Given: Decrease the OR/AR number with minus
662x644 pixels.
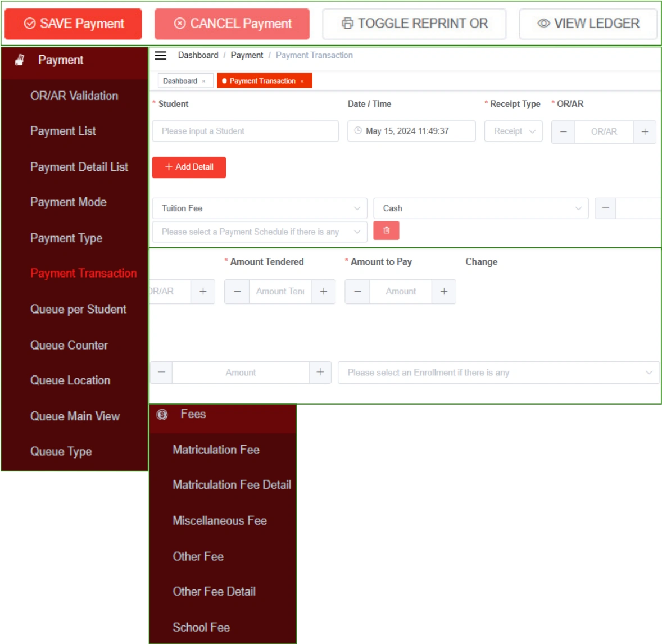Looking at the screenshot, I should pyautogui.click(x=563, y=131).
